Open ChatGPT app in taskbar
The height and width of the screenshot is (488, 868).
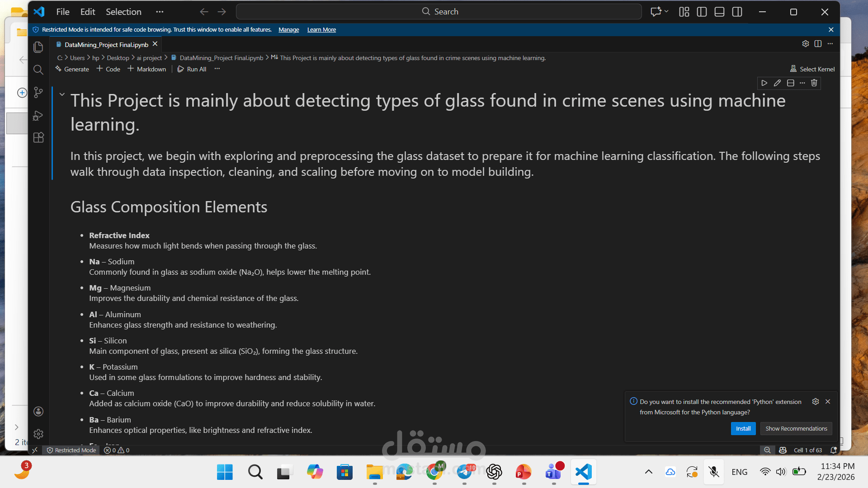[494, 472]
